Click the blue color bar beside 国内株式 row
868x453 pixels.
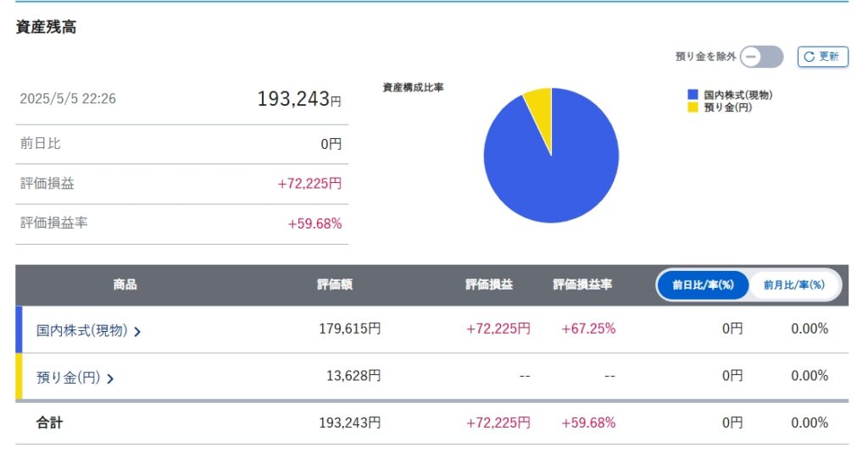tap(19, 329)
